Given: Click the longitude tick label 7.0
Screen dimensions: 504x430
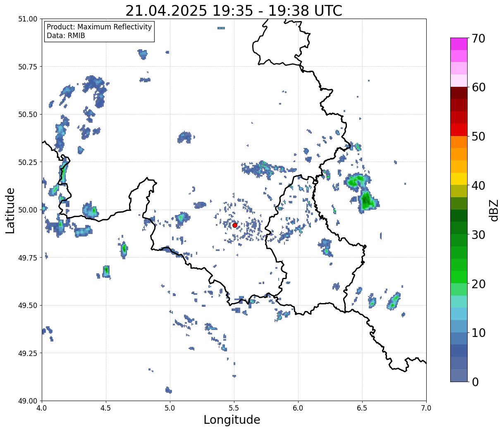Looking at the screenshot, I should [426, 408].
